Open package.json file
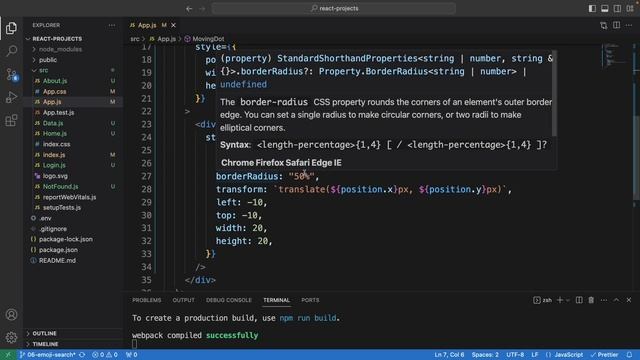Viewport: 640px width, 360px height. 58,250
